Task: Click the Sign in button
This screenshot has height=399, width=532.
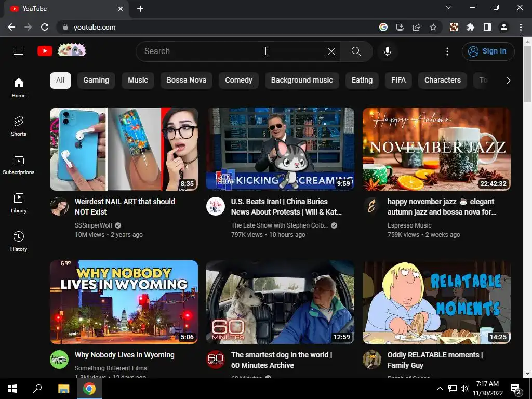Action: click(x=488, y=51)
